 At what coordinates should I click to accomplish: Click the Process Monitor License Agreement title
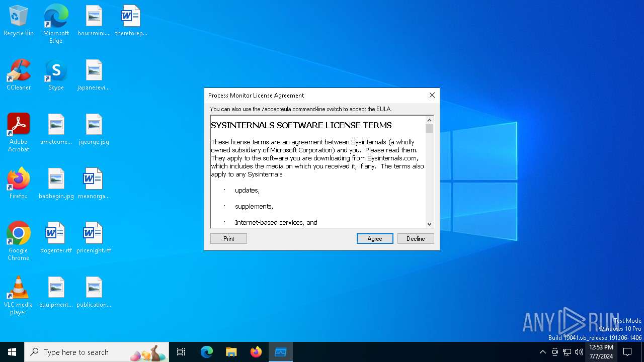pyautogui.click(x=256, y=95)
